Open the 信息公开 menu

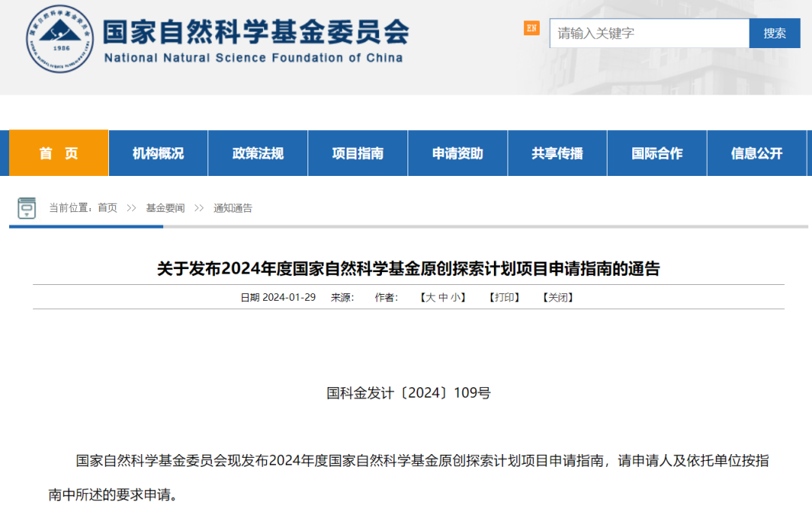coord(756,153)
